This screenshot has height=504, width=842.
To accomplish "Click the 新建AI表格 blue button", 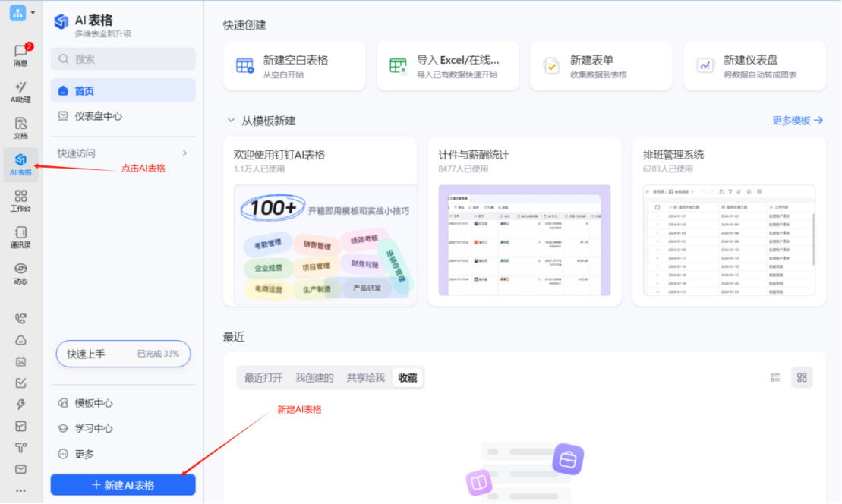I will 123,485.
